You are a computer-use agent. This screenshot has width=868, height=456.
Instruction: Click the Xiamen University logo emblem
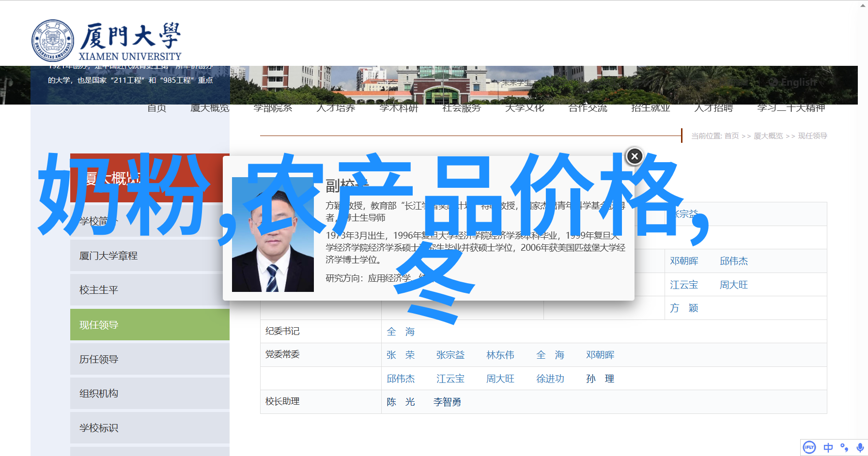pos(53,41)
